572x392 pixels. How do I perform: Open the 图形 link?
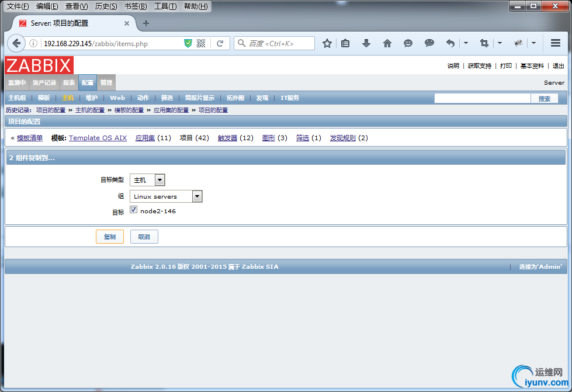(269, 138)
